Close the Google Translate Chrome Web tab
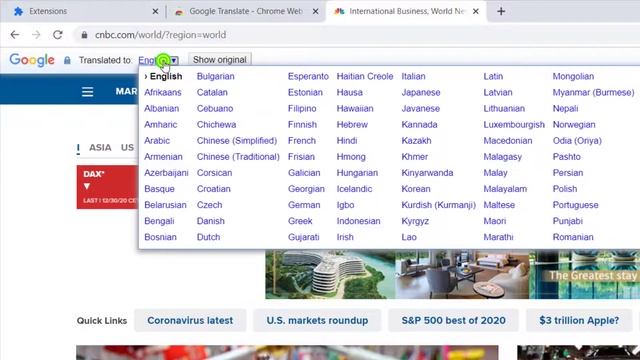The image size is (640, 360). pos(316,11)
